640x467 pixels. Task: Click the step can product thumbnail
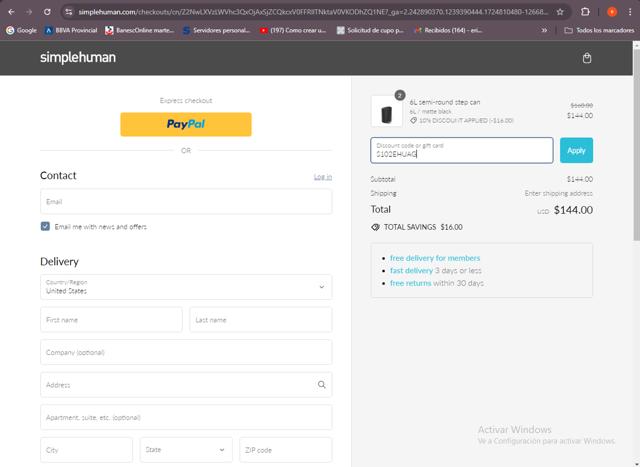click(387, 111)
